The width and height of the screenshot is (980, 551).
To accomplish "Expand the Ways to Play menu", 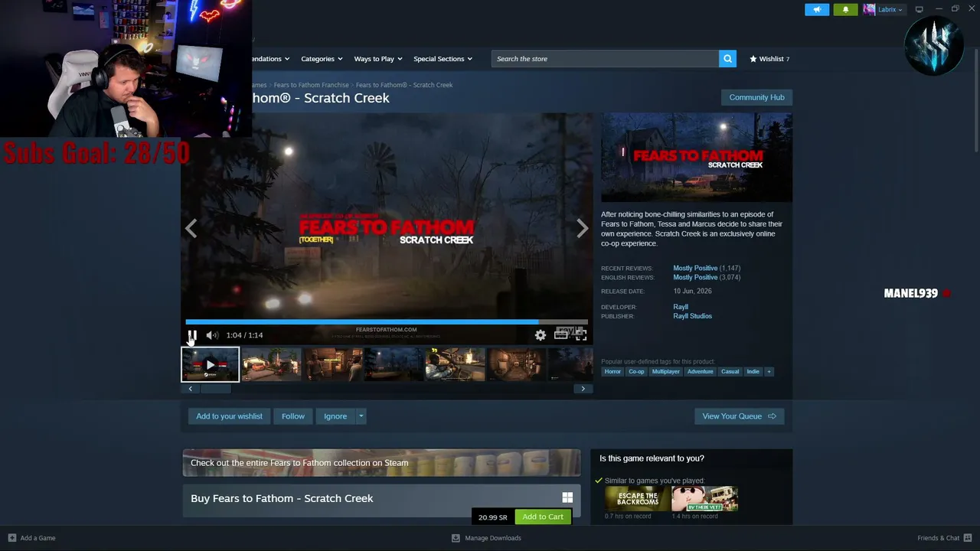I will pyautogui.click(x=377, y=59).
